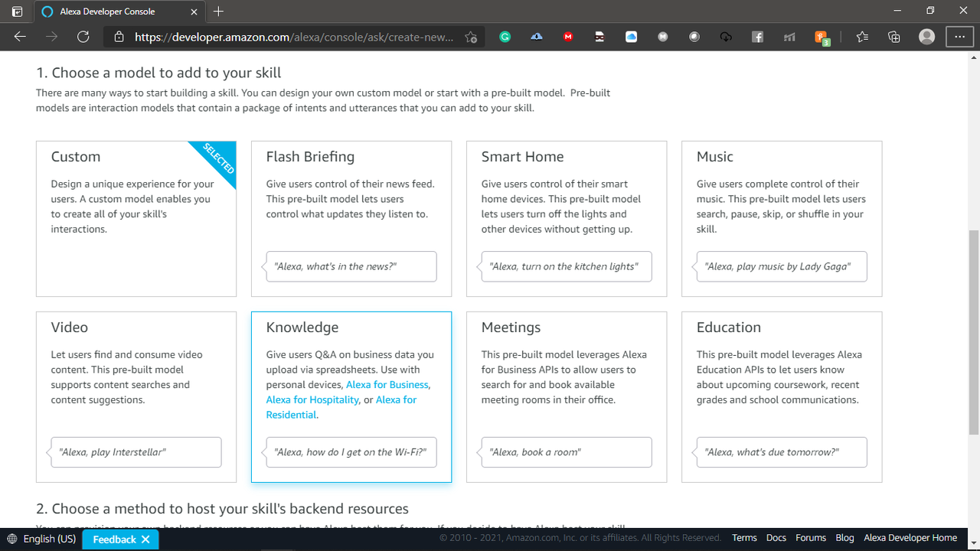Screen dimensions: 980x551
Task: Open the Grammarly extension
Action: coord(505,37)
